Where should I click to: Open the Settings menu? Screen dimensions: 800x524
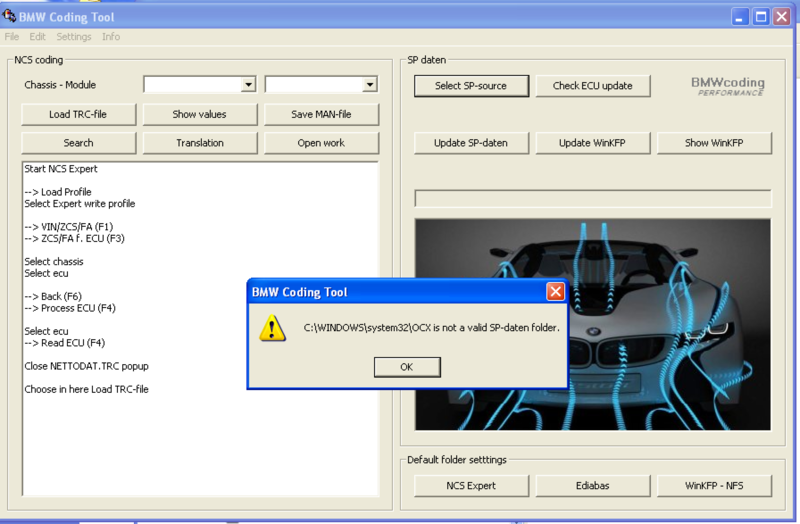point(74,37)
